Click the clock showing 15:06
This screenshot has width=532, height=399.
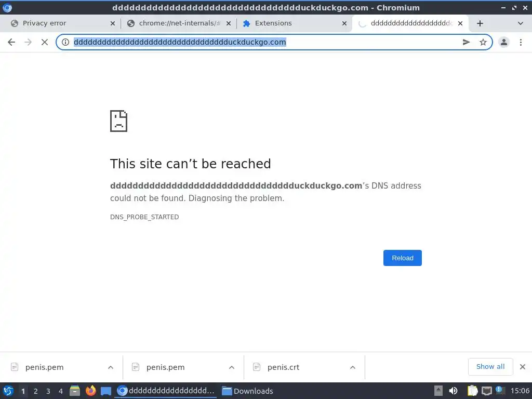[520, 391]
